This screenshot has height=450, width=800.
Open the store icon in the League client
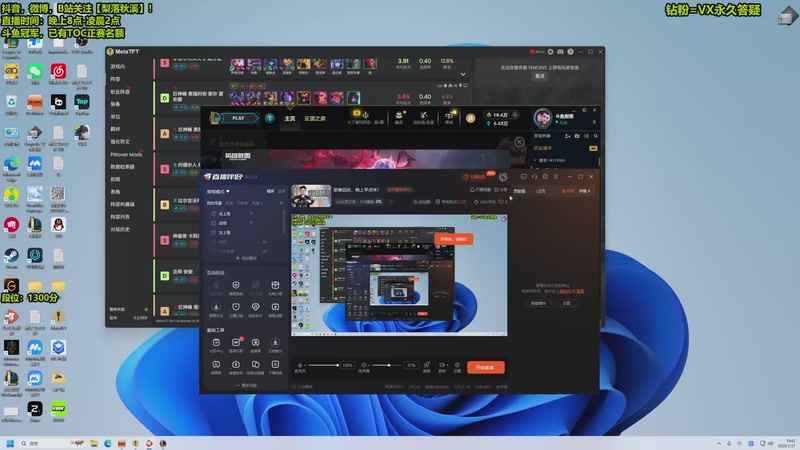pyautogui.click(x=449, y=117)
